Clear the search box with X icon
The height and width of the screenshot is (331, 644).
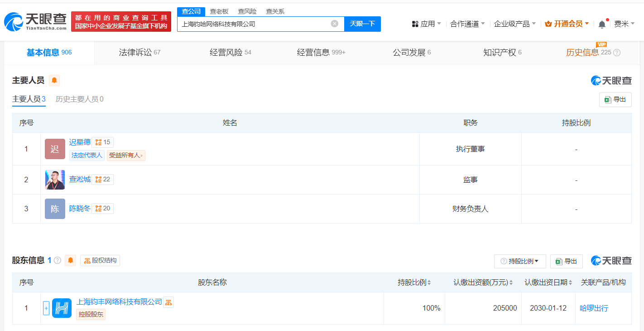click(x=334, y=24)
